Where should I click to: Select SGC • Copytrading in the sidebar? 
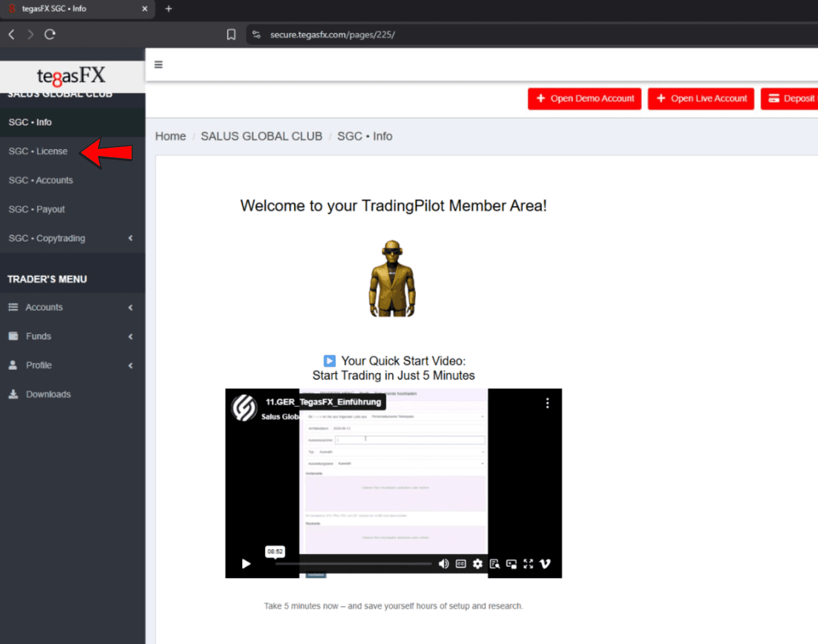[x=47, y=238]
